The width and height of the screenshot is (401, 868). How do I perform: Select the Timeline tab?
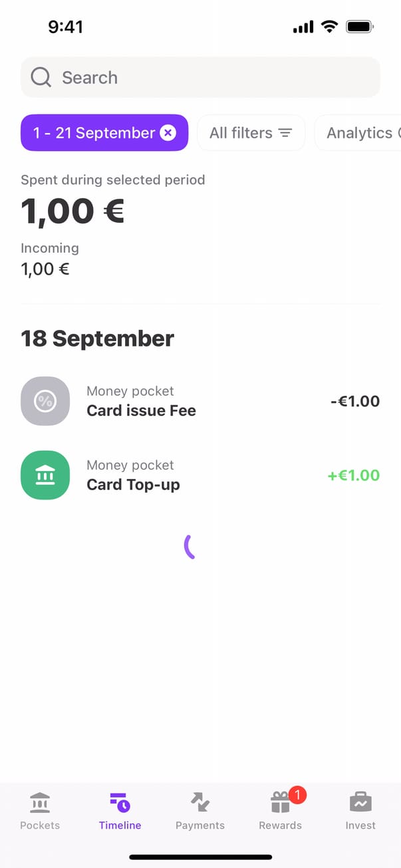click(x=120, y=810)
